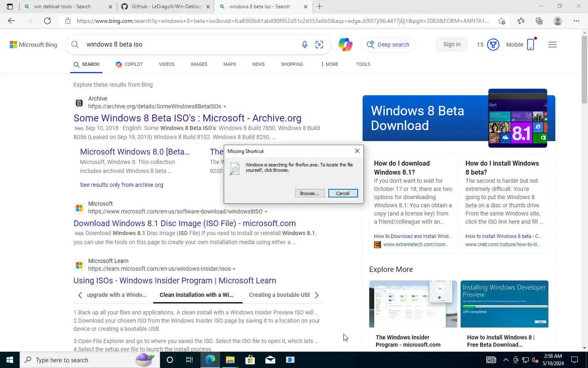Viewport: 588px width, 368px height.
Task: Click the taskbar Type here to search box
Action: click(90, 360)
